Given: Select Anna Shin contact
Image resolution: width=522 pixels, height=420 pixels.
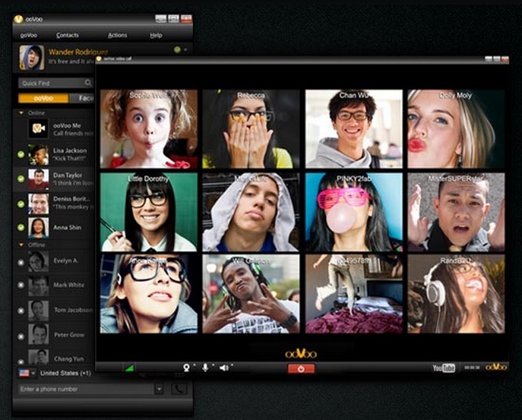Looking at the screenshot, I should coord(54,228).
